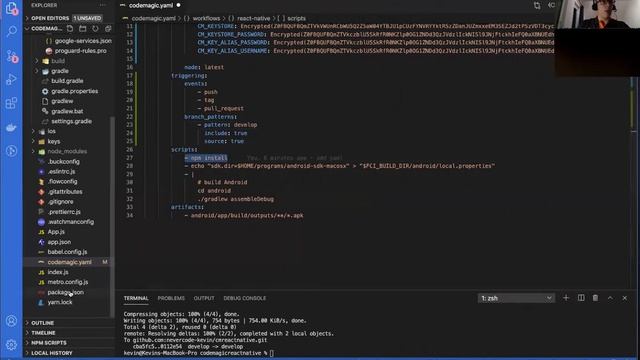This screenshot has height=360, width=640.
Task: Click the npm install line in editor
Action: click(x=206, y=158)
